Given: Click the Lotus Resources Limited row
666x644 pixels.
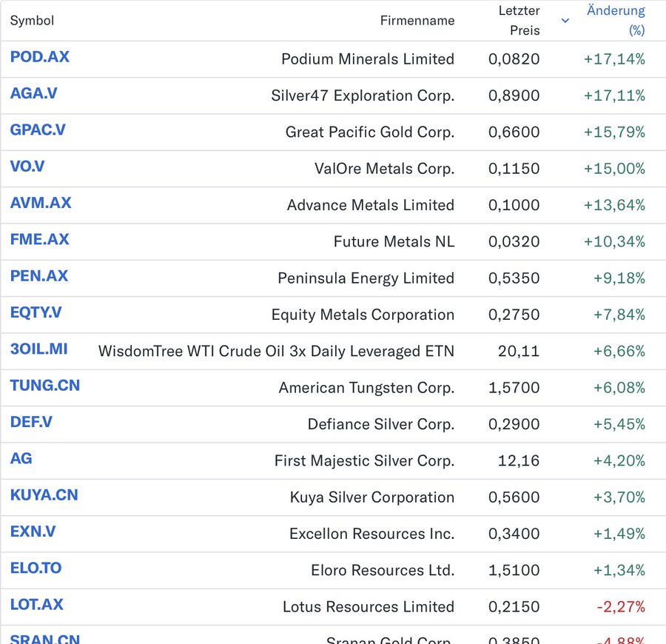Looking at the screenshot, I should pos(368,607).
